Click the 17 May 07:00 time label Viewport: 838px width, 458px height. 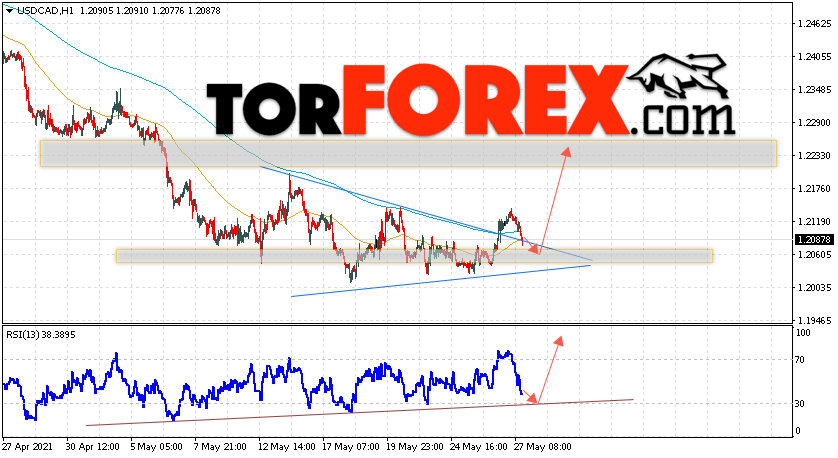point(351,447)
